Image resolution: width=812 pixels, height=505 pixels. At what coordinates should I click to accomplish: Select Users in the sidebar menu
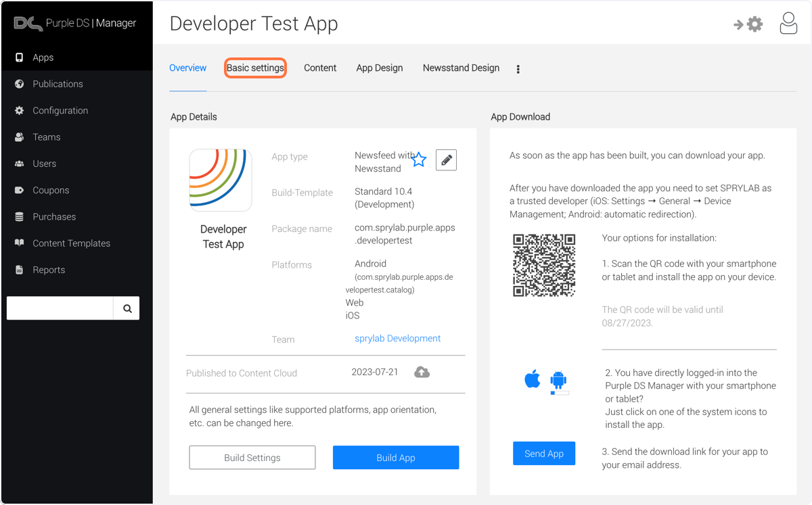coord(76,164)
